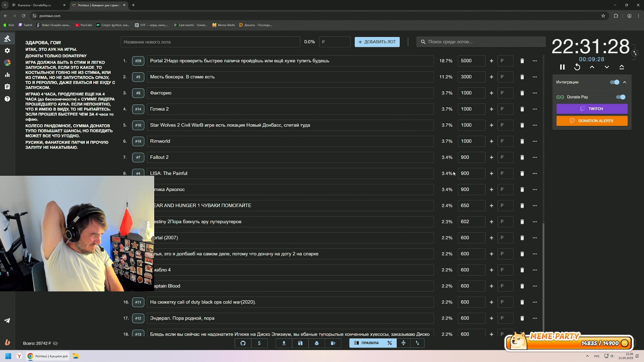Screen dimensions: 644x362
Task: Open the Kick bookmark
Action: [9, 25]
